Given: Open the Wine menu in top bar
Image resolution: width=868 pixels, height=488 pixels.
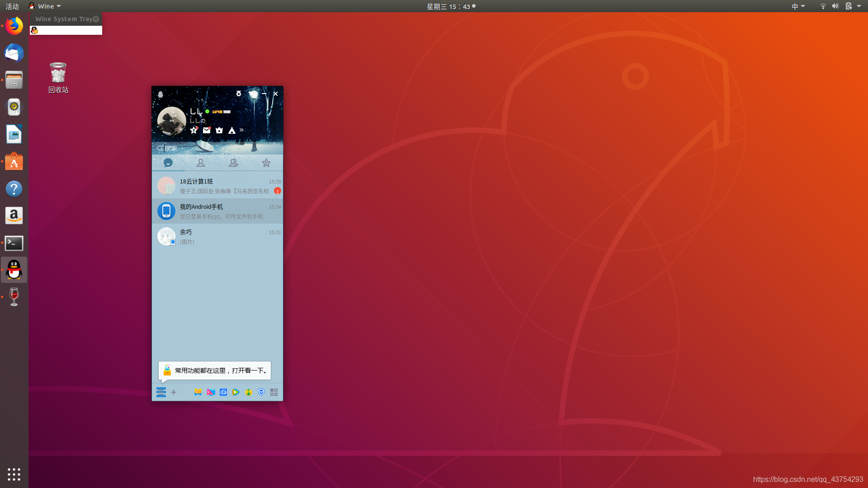Looking at the screenshot, I should point(45,6).
